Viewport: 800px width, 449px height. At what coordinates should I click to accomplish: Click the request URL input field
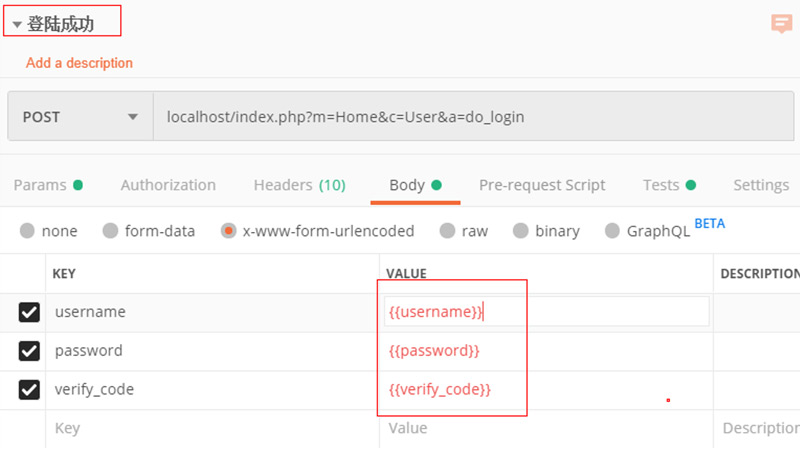(x=470, y=117)
